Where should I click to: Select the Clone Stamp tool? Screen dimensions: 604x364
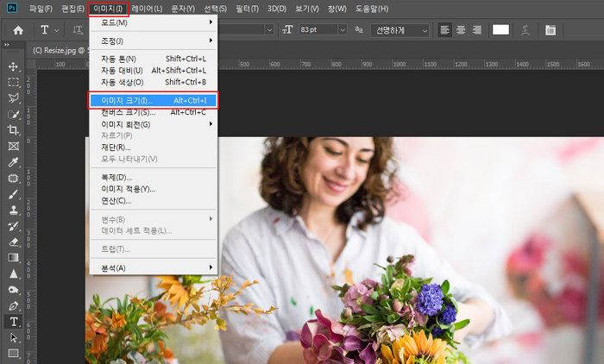(x=14, y=210)
